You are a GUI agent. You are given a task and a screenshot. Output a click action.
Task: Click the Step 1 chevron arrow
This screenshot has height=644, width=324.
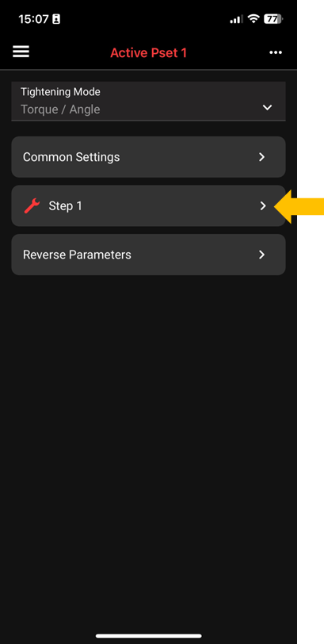click(263, 205)
